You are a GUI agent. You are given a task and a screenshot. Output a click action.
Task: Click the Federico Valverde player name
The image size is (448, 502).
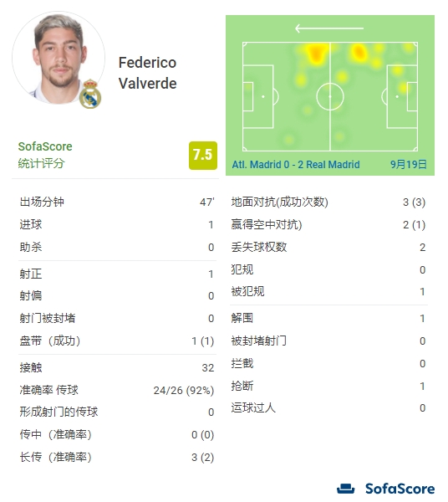[x=147, y=73]
